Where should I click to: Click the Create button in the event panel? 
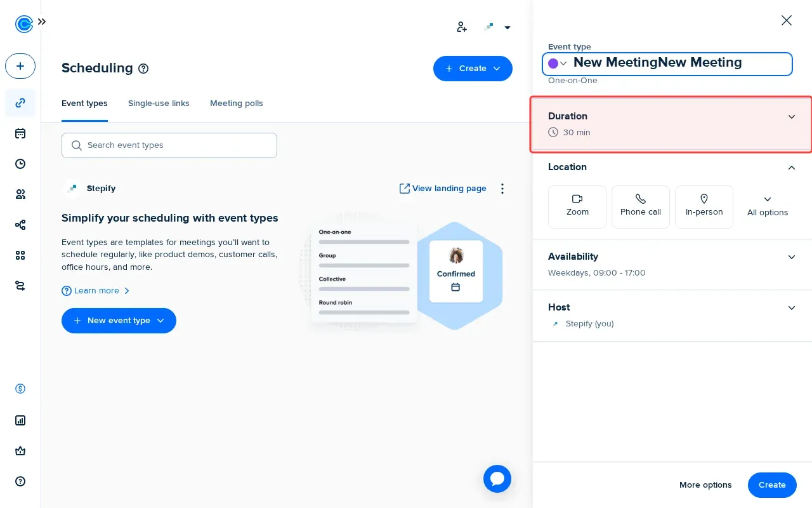point(771,485)
